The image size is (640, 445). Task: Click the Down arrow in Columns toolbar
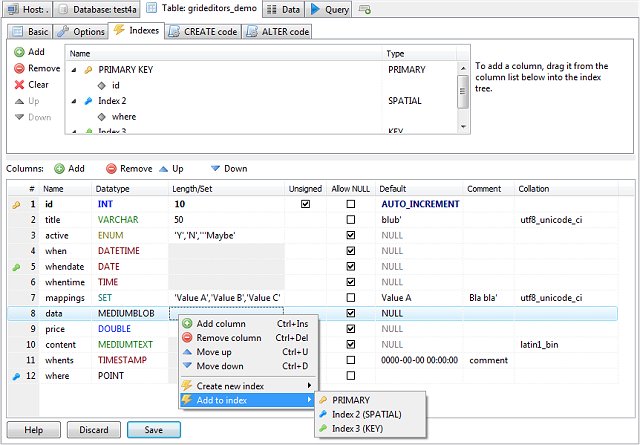pos(215,169)
